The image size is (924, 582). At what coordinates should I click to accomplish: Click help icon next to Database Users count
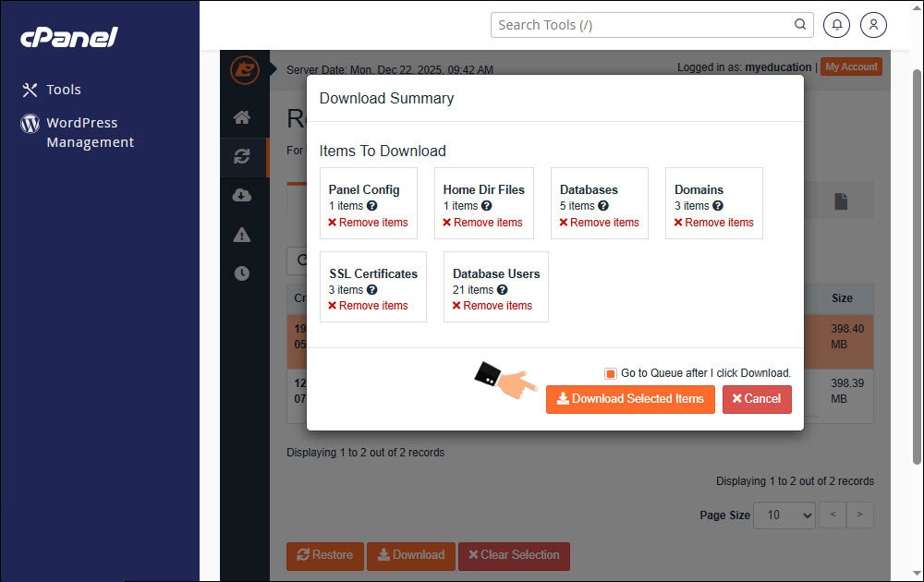point(503,290)
